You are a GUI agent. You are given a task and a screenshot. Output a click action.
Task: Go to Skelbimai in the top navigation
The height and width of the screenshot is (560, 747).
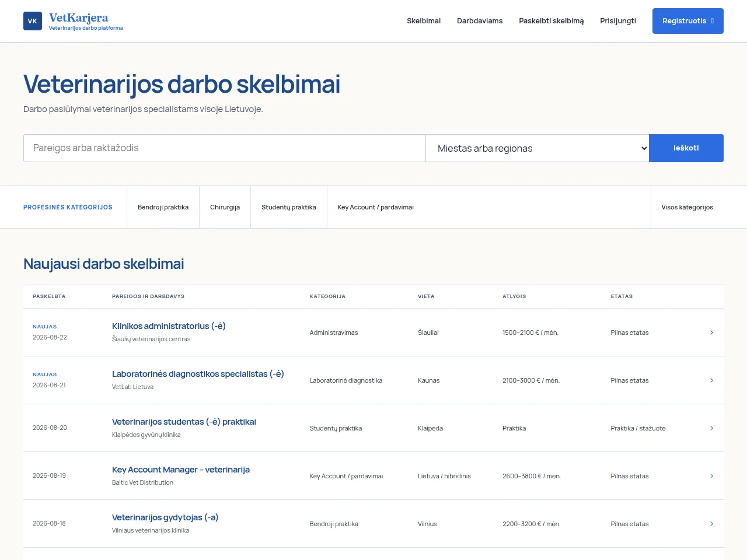(x=424, y=21)
